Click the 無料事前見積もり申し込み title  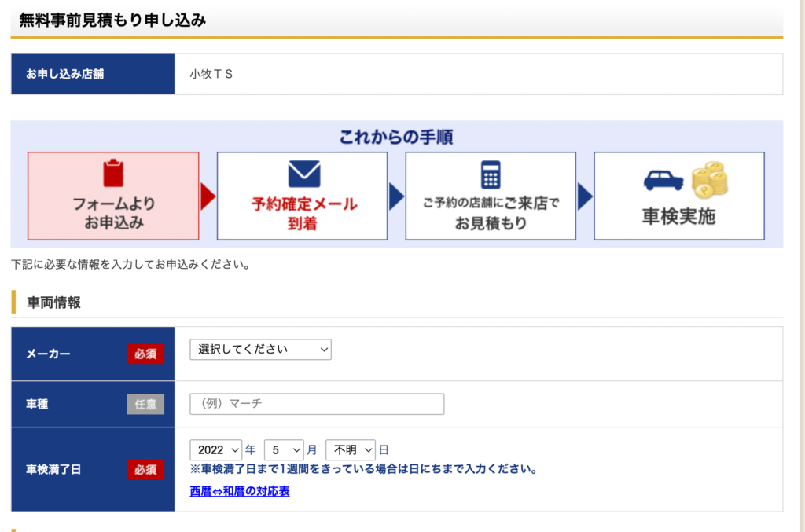pos(112,20)
